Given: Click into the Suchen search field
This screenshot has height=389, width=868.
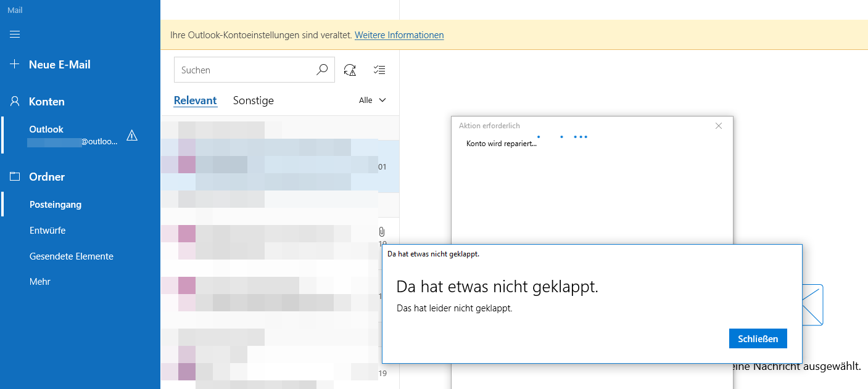Looking at the screenshot, I should [x=245, y=70].
